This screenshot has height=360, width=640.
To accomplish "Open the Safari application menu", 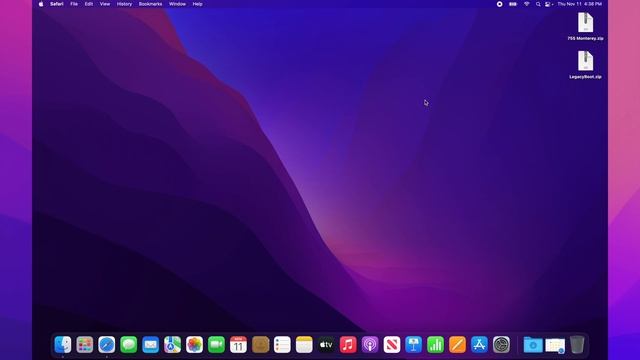I will (57, 4).
